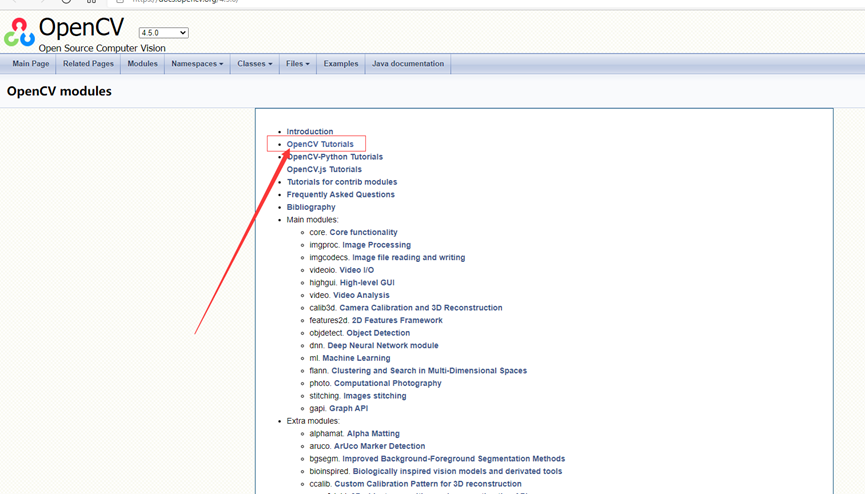Open the Video I/O module link
865x494 pixels.
(x=356, y=270)
